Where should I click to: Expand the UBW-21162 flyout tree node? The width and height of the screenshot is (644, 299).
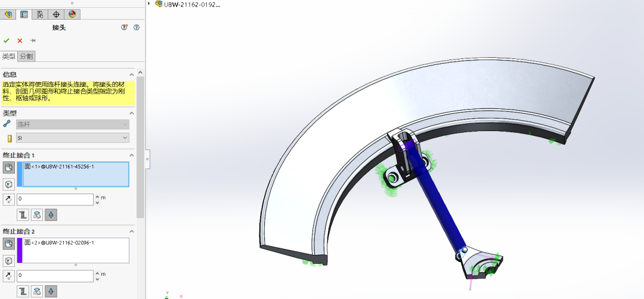point(149,4)
